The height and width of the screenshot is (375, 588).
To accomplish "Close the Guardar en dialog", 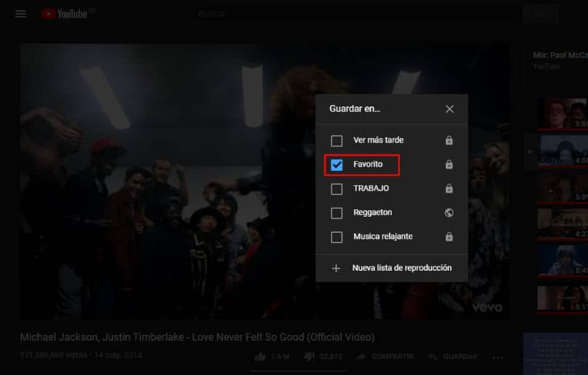I will pyautogui.click(x=449, y=109).
